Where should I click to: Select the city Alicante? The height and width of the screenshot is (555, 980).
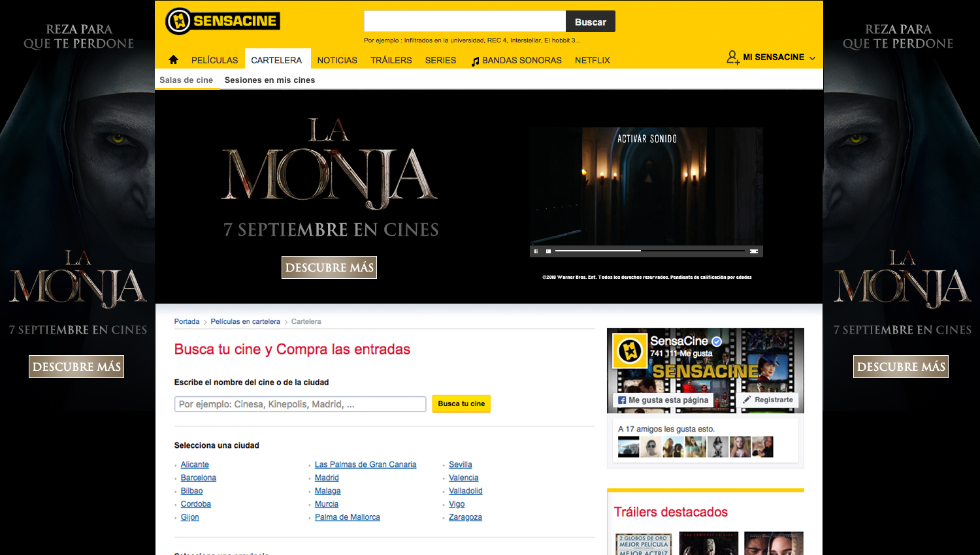[195, 464]
